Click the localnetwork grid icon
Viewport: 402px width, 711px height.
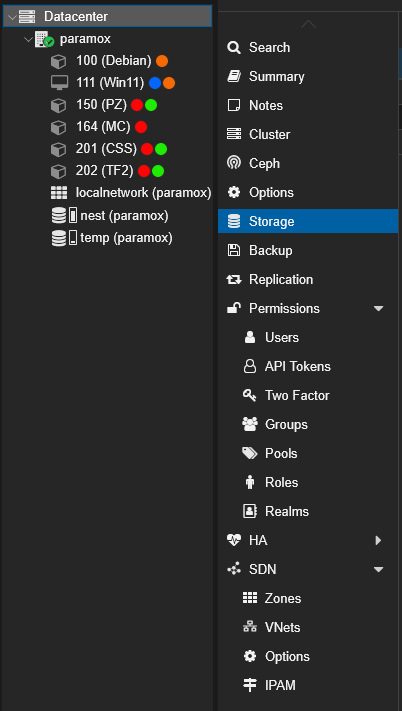tap(59, 193)
